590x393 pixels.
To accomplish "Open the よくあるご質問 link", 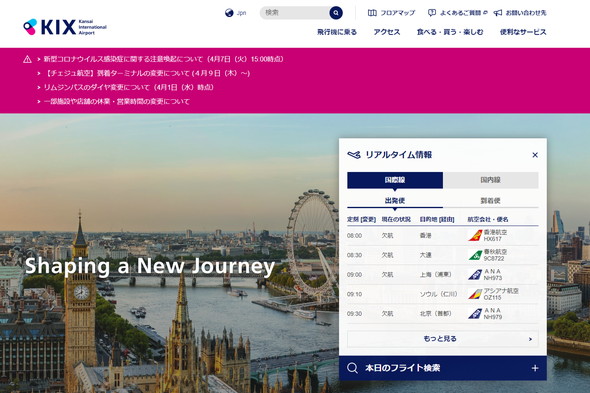I will point(461,13).
